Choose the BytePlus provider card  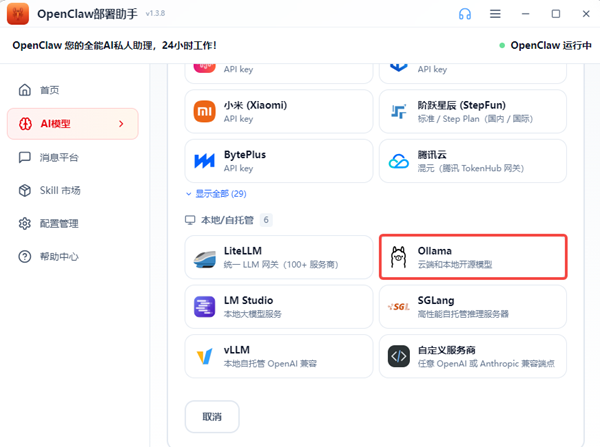click(279, 161)
